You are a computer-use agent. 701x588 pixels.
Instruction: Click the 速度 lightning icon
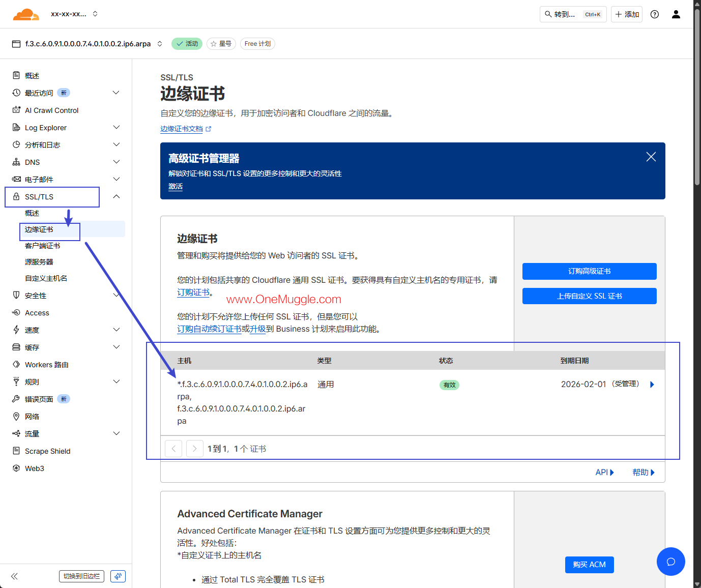click(16, 330)
